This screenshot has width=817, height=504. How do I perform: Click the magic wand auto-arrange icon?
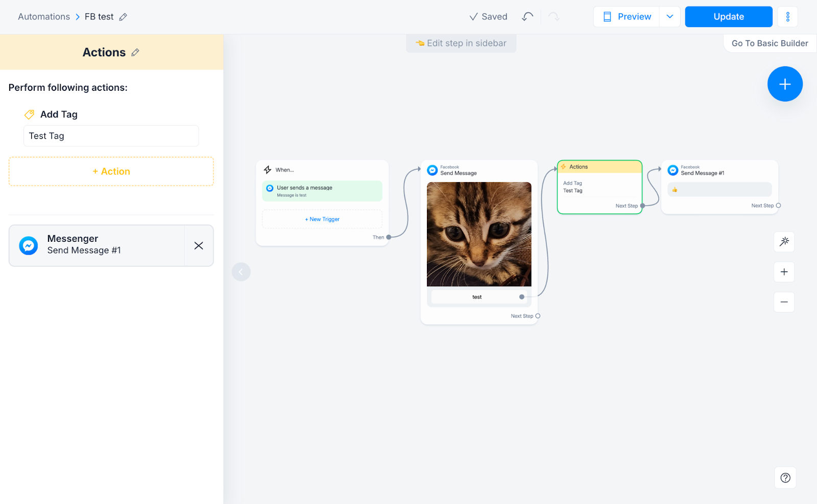click(x=784, y=241)
